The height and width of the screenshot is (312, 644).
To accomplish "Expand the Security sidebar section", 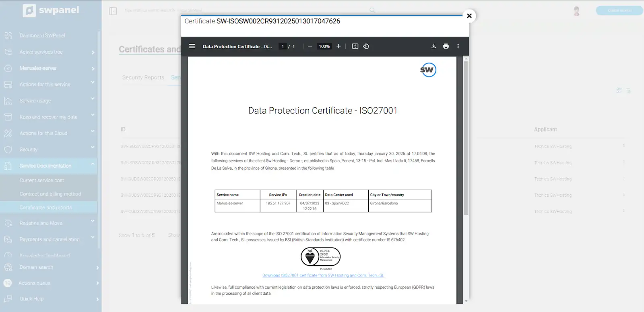I will (48, 150).
